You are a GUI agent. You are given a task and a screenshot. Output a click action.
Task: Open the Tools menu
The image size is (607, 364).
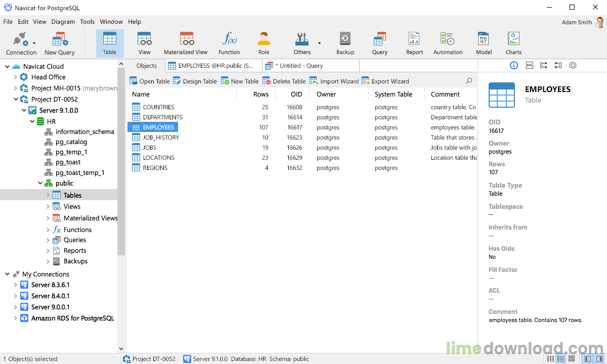pyautogui.click(x=87, y=22)
